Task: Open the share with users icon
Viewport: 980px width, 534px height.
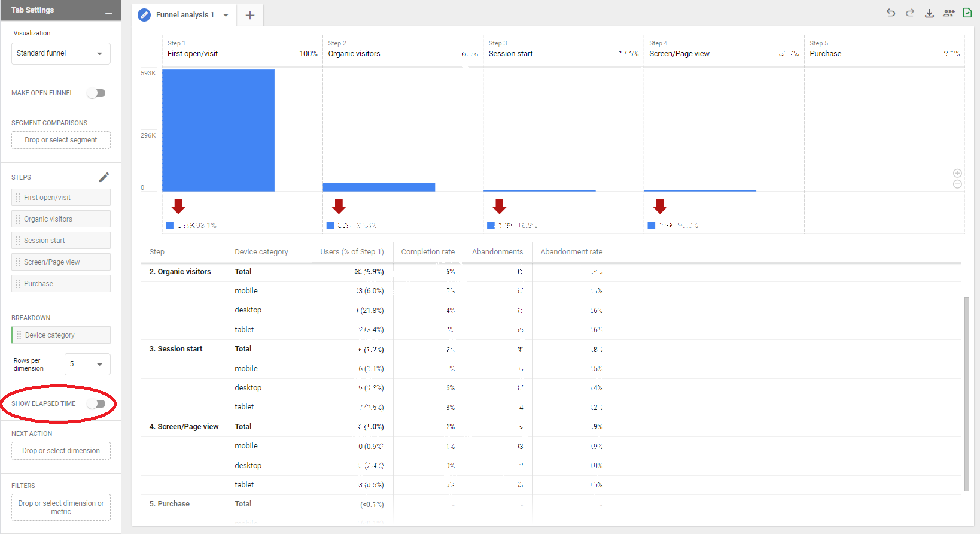Action: [948, 13]
